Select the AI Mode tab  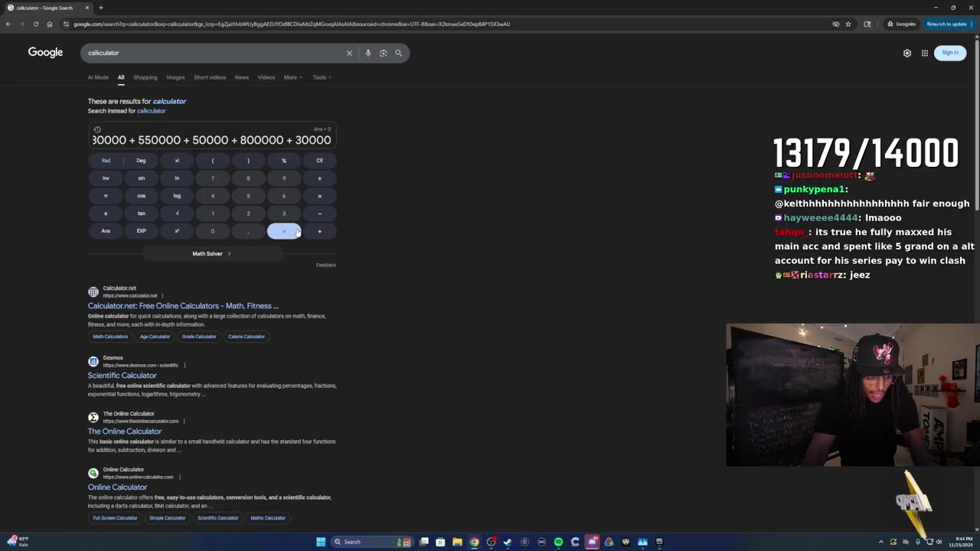(98, 77)
